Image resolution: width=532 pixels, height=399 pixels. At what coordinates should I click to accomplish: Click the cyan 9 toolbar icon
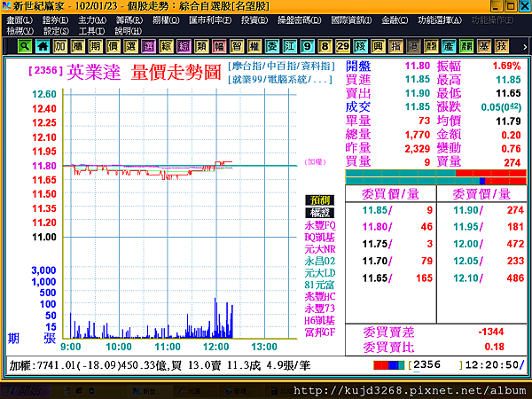point(307,46)
